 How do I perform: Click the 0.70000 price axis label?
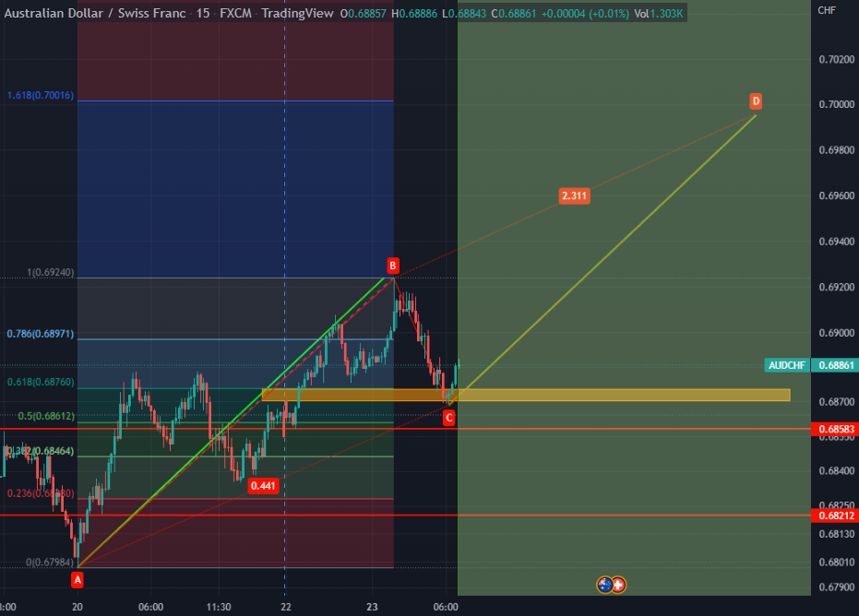[x=837, y=104]
